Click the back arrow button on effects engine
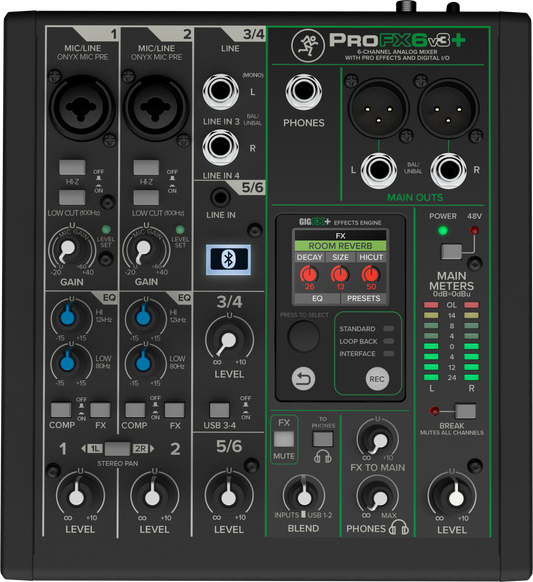Viewport: 533px width, 582px height. click(303, 379)
